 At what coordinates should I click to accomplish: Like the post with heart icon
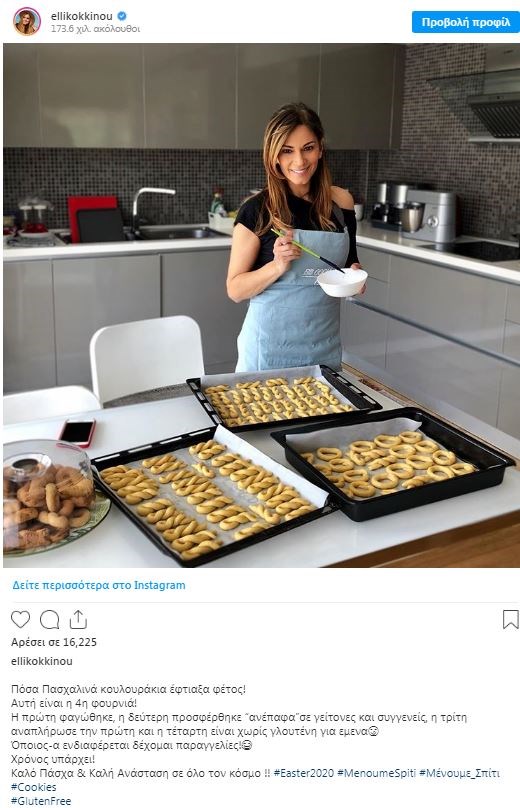tap(21, 619)
